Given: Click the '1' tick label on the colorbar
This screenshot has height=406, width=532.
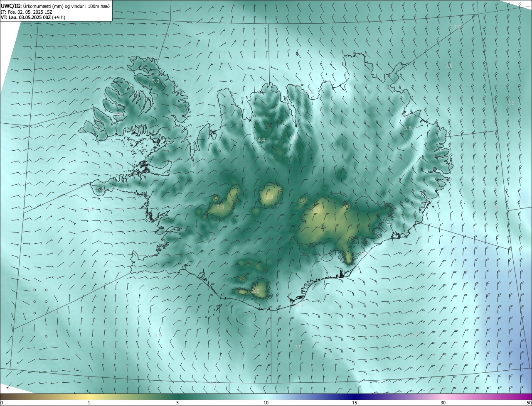Looking at the screenshot, I should [x=89, y=403].
